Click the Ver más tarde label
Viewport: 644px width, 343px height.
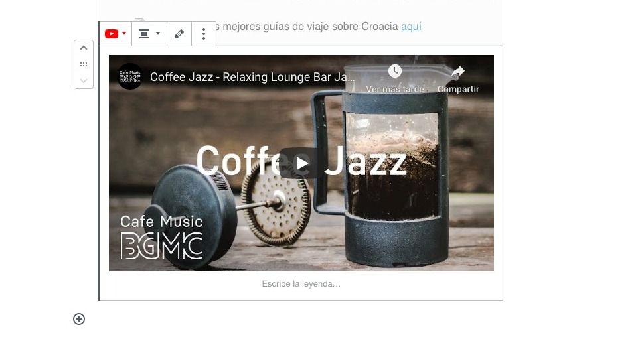[394, 89]
